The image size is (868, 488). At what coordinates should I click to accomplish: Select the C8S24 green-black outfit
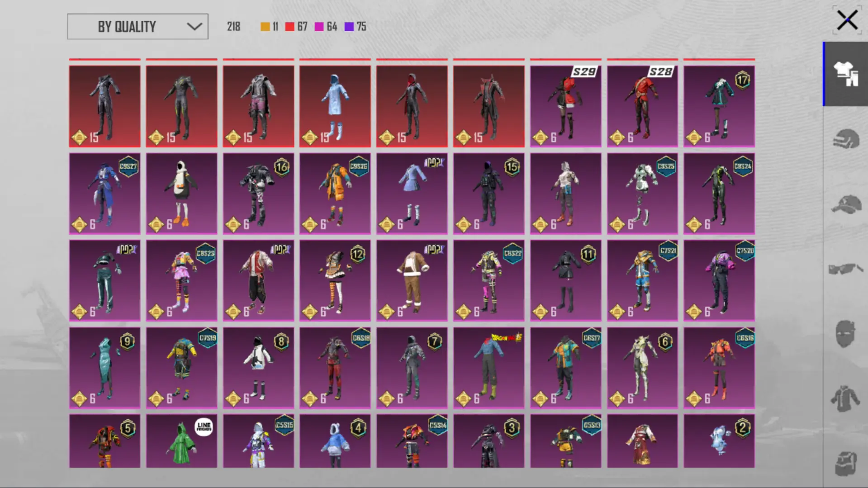[x=719, y=194]
